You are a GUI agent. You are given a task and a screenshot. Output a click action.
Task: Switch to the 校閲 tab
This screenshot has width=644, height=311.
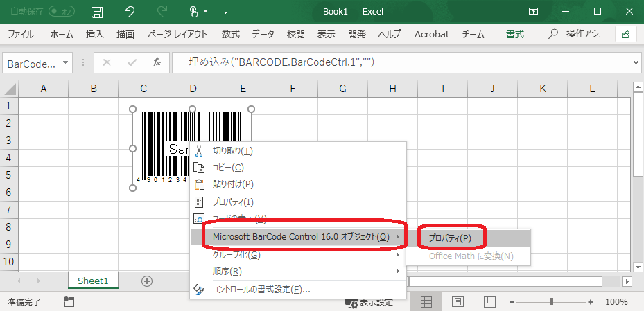pyautogui.click(x=296, y=35)
